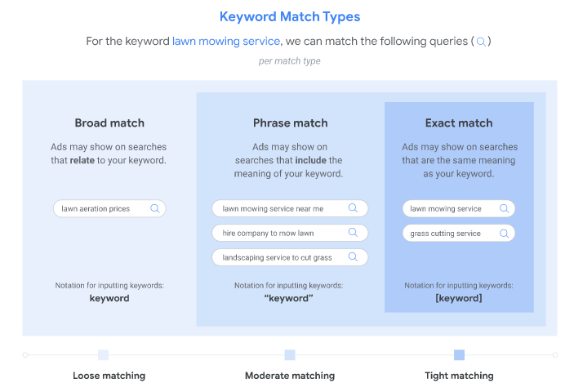The width and height of the screenshot is (574, 392).
Task: Click the magnifier in lawn aeration prices box
Action: click(154, 208)
